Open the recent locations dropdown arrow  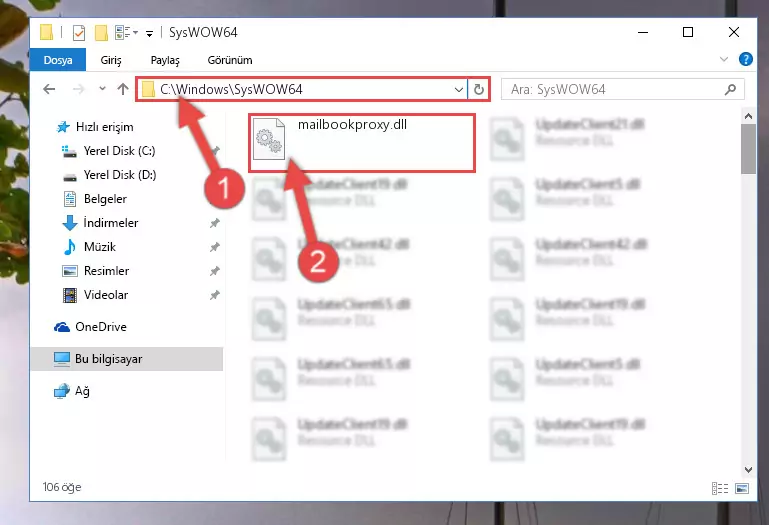(x=102, y=89)
